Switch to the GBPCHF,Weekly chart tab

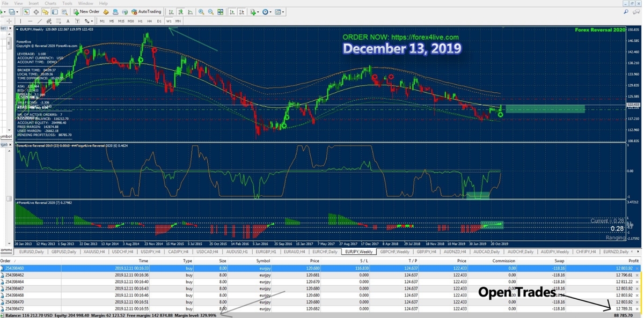(394, 252)
